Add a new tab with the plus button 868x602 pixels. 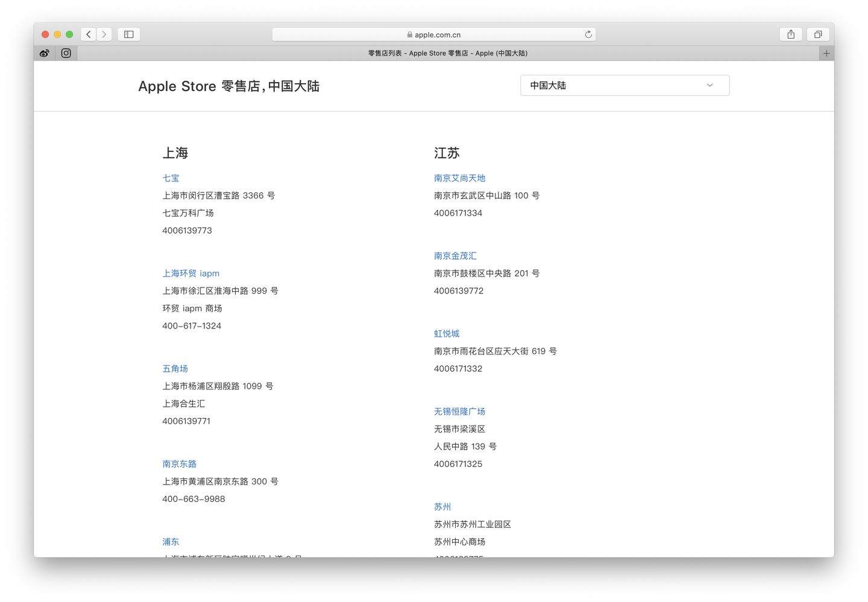click(826, 53)
